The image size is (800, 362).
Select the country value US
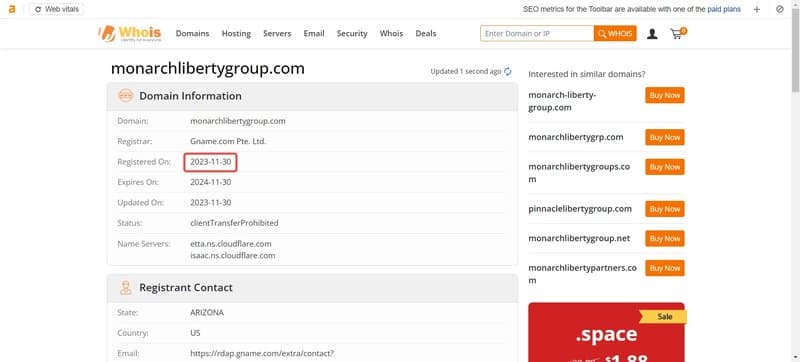point(195,333)
